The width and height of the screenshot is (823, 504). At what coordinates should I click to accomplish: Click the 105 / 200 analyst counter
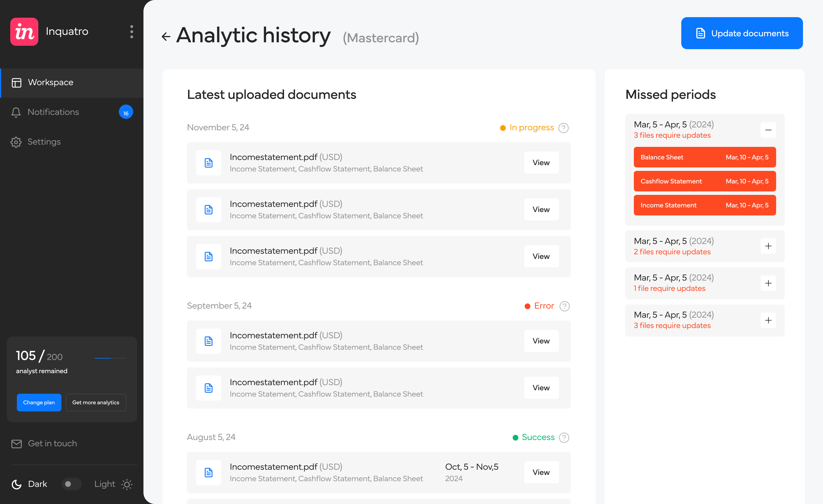click(x=39, y=356)
